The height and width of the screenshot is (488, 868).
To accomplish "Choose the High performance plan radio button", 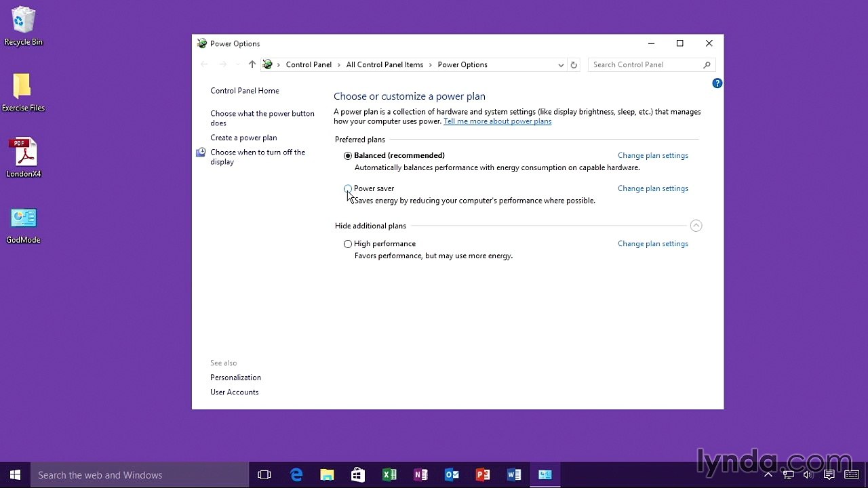I will pos(348,244).
